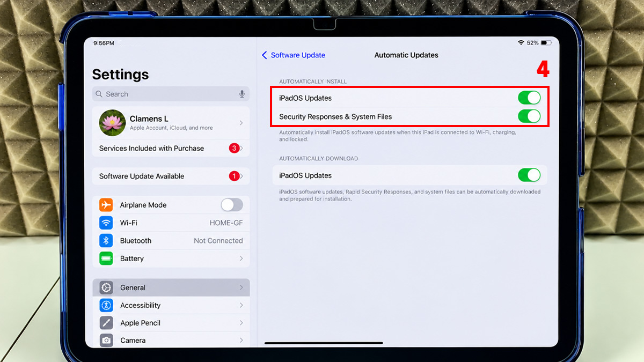
Task: Tap chevron on Camera row
Action: point(241,340)
